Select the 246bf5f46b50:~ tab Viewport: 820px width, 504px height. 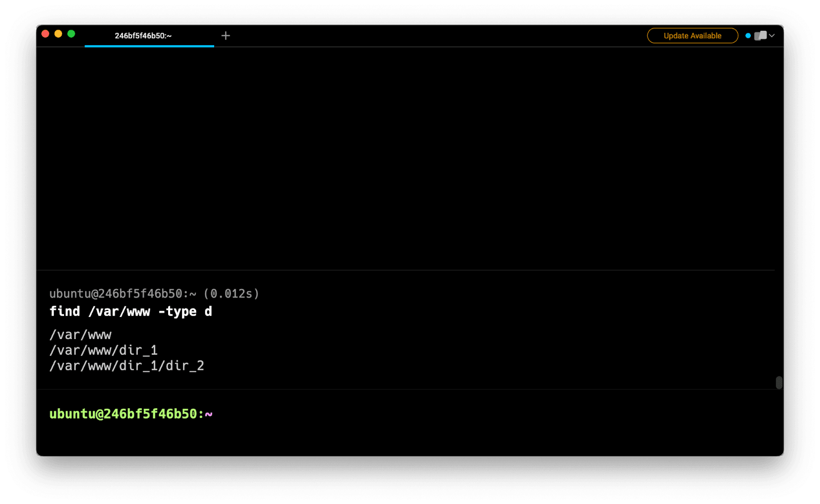pyautogui.click(x=143, y=35)
